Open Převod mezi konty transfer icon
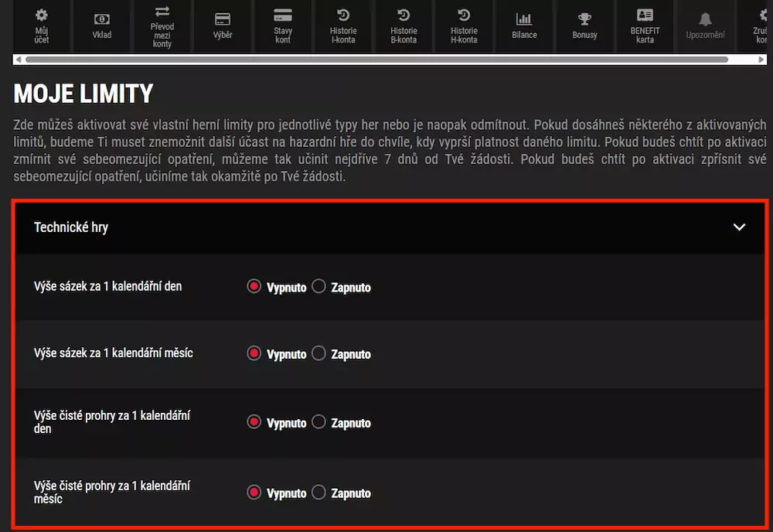This screenshot has width=773, height=532. (162, 11)
